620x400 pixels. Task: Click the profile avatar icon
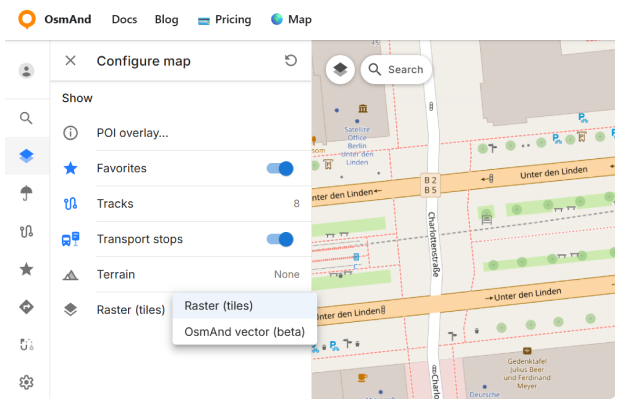tap(26, 71)
